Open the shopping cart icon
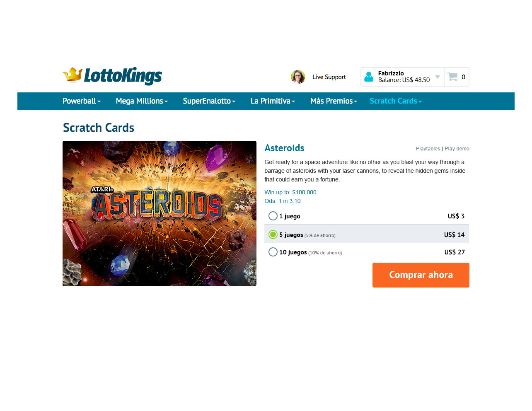The image size is (532, 411). (x=452, y=77)
